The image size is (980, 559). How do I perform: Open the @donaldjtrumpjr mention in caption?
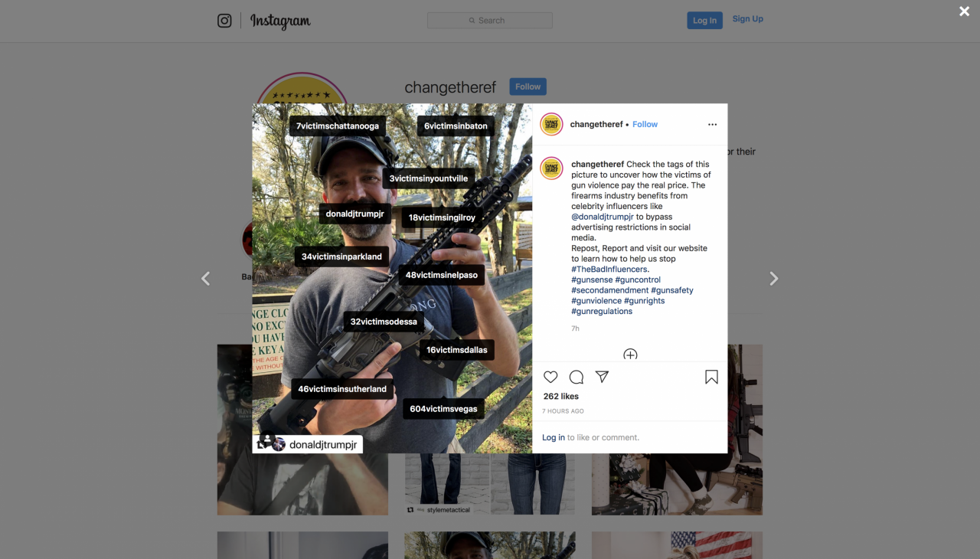[x=602, y=217]
